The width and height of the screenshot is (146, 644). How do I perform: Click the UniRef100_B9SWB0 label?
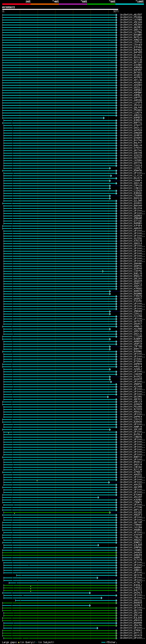[131, 35]
